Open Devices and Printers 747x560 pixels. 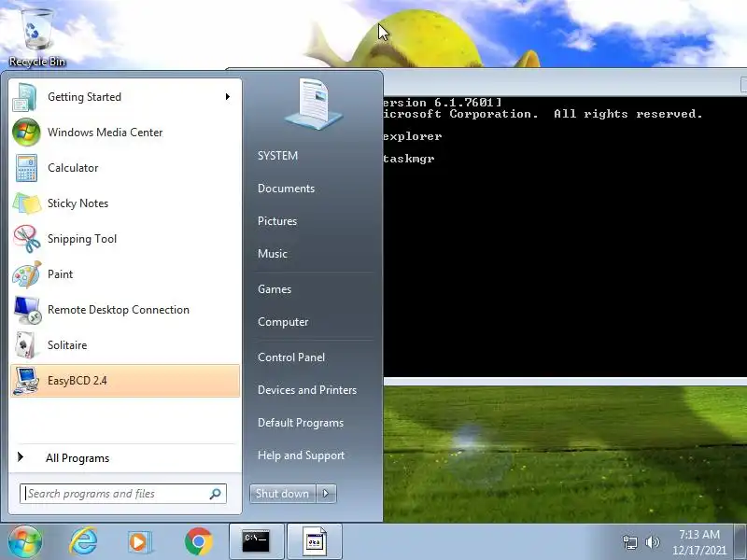(307, 390)
